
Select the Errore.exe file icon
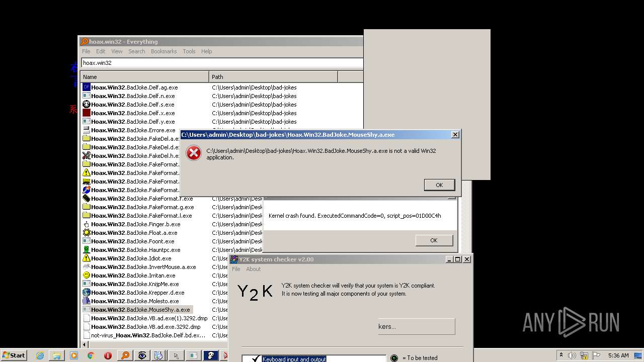pos(86,130)
